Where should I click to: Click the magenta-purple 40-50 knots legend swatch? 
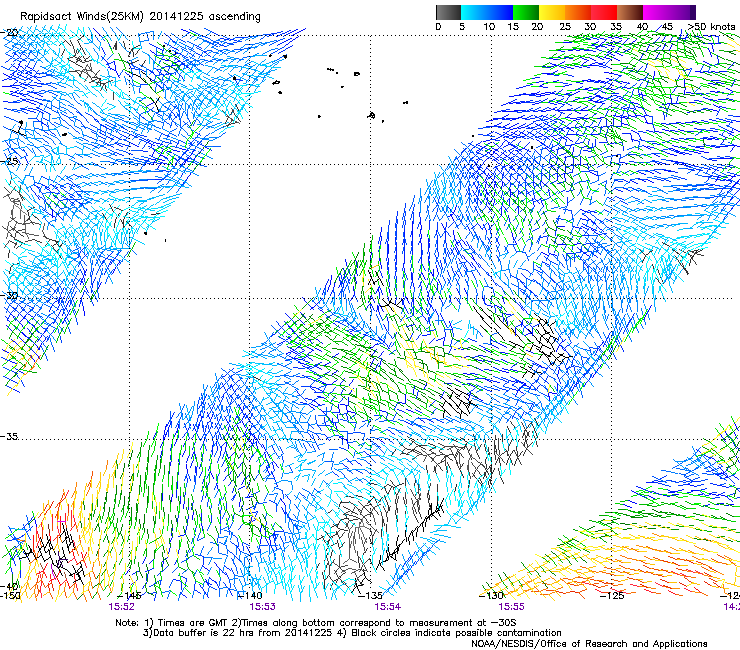coord(669,12)
